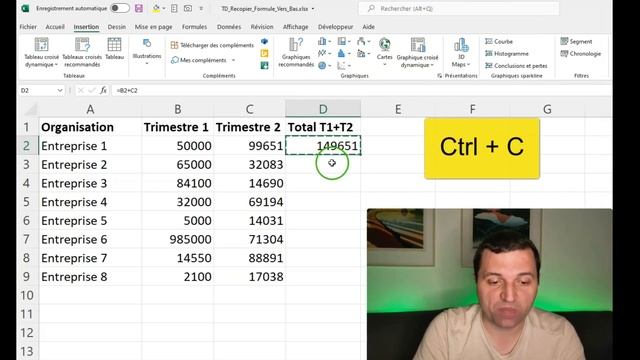
Task: Click the highlight fill color quick-access icon
Action: tap(156, 8)
